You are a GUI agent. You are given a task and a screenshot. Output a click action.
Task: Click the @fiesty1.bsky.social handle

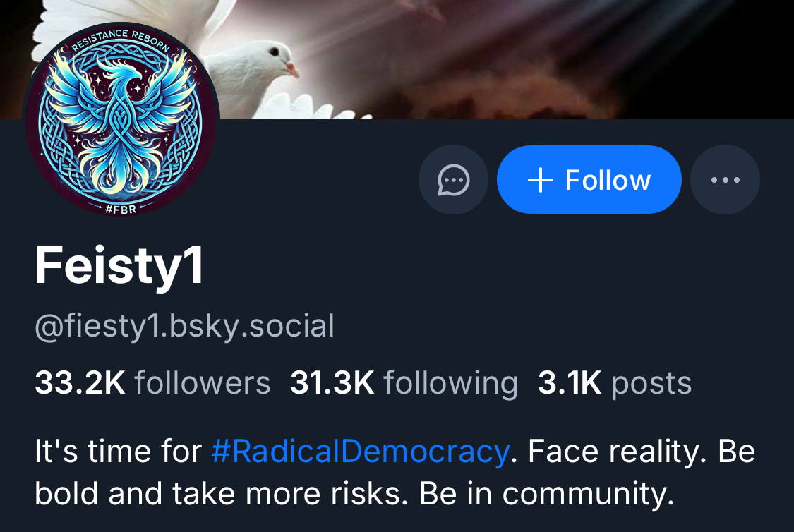click(184, 327)
